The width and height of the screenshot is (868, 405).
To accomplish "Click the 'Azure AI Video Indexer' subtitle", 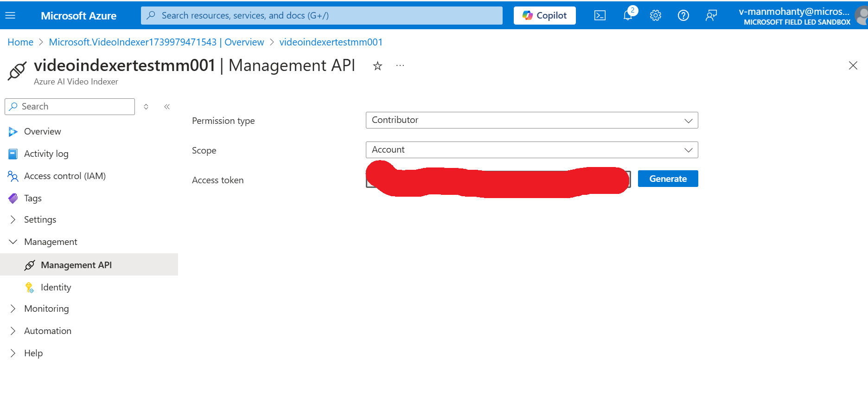I will point(76,82).
